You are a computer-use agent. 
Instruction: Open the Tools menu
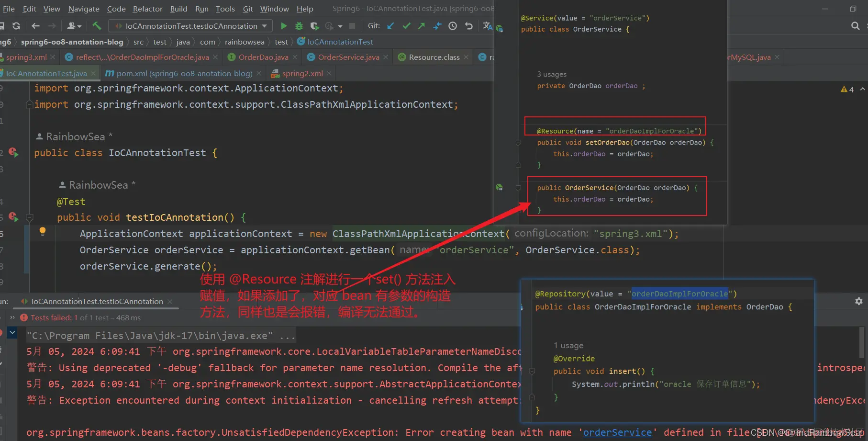225,9
